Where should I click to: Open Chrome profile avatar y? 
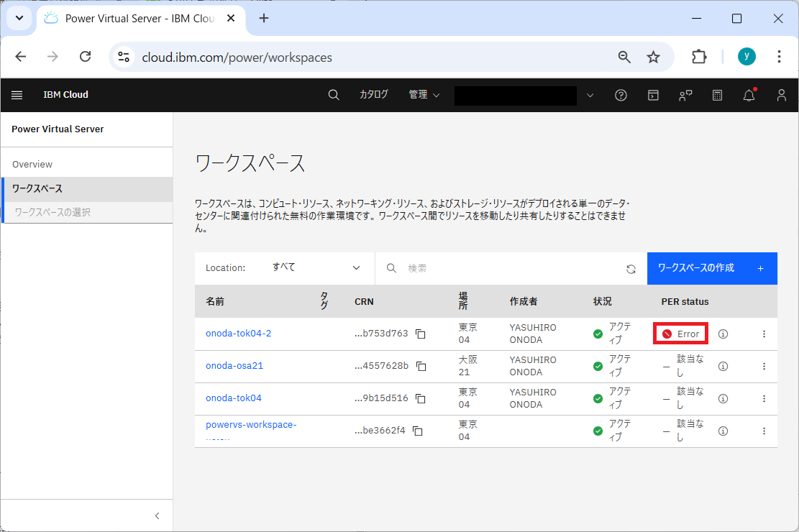pos(747,57)
